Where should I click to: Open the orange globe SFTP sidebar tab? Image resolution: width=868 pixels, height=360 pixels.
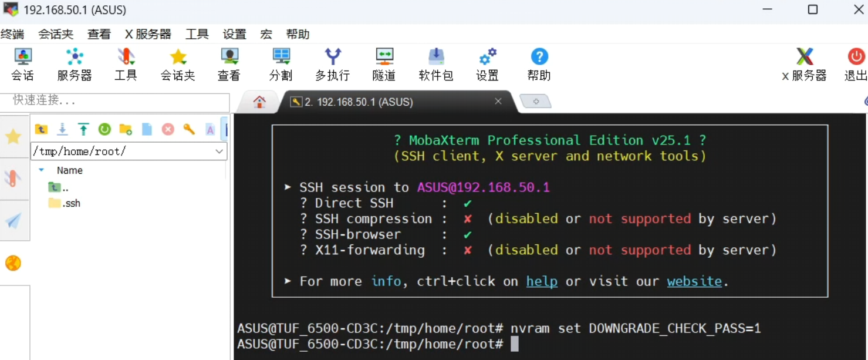(x=13, y=263)
